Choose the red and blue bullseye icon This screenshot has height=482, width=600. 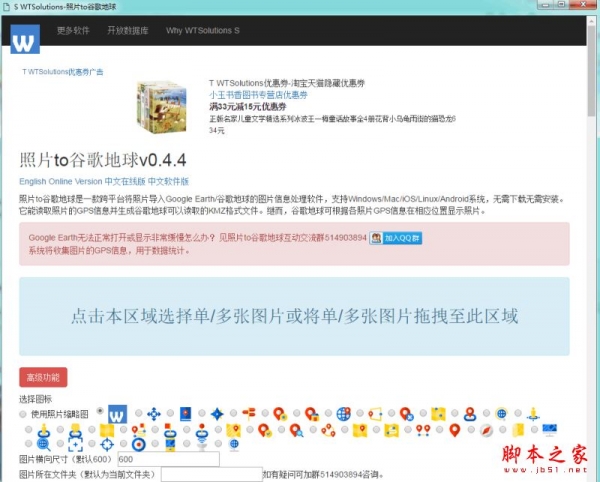[139, 445]
